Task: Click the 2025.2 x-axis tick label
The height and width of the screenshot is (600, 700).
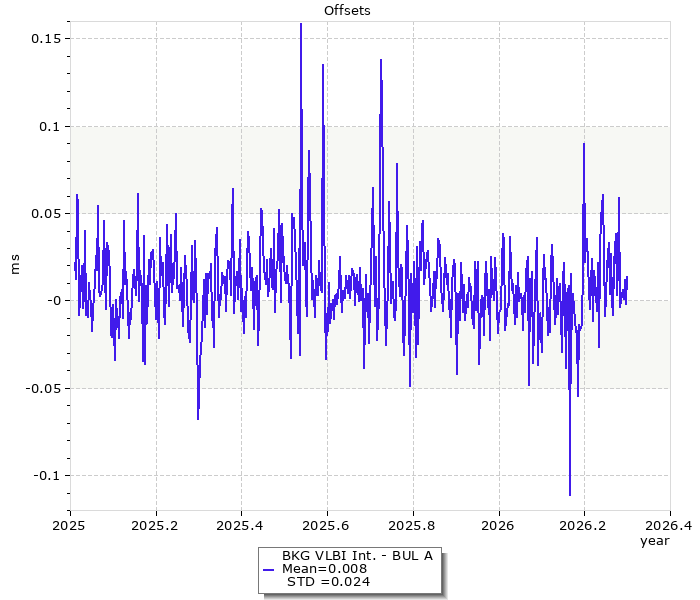Action: tap(155, 525)
